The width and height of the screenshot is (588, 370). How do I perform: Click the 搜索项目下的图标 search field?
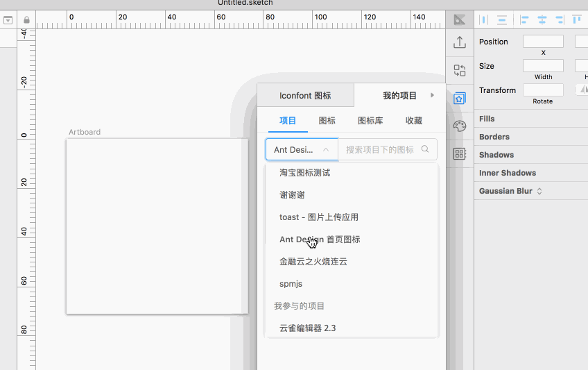pos(388,149)
